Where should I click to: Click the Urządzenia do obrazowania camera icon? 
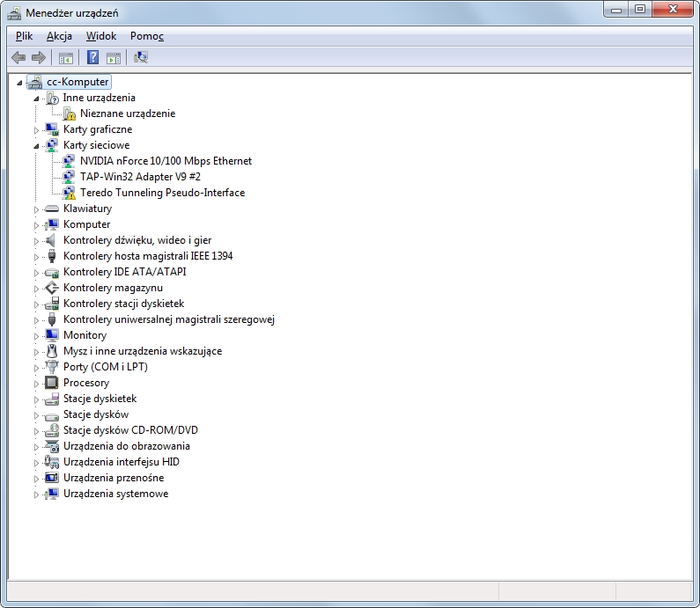coord(52,446)
